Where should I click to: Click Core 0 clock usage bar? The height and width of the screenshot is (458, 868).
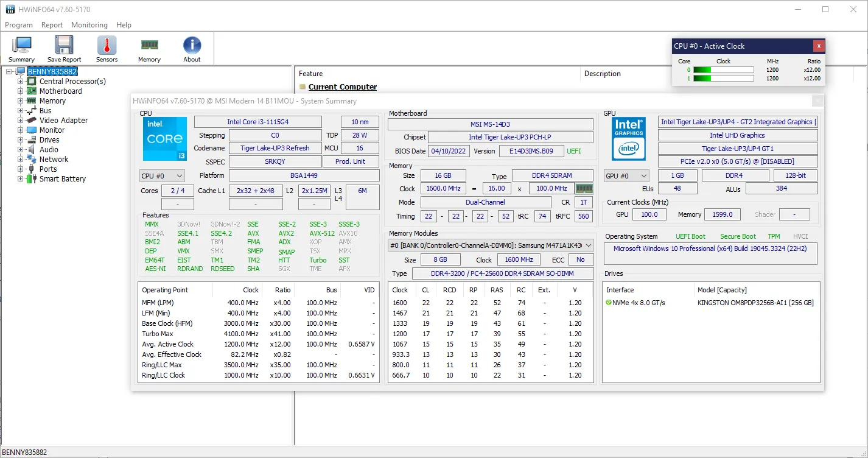point(723,70)
